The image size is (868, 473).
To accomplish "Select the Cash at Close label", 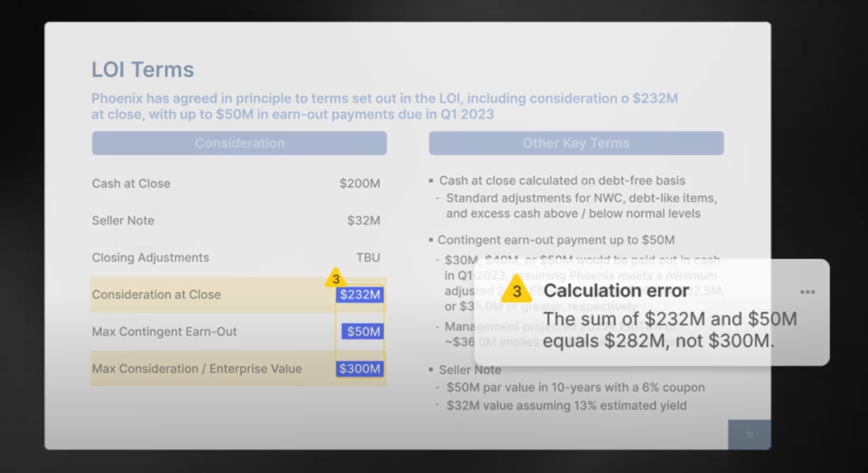I will tap(131, 184).
